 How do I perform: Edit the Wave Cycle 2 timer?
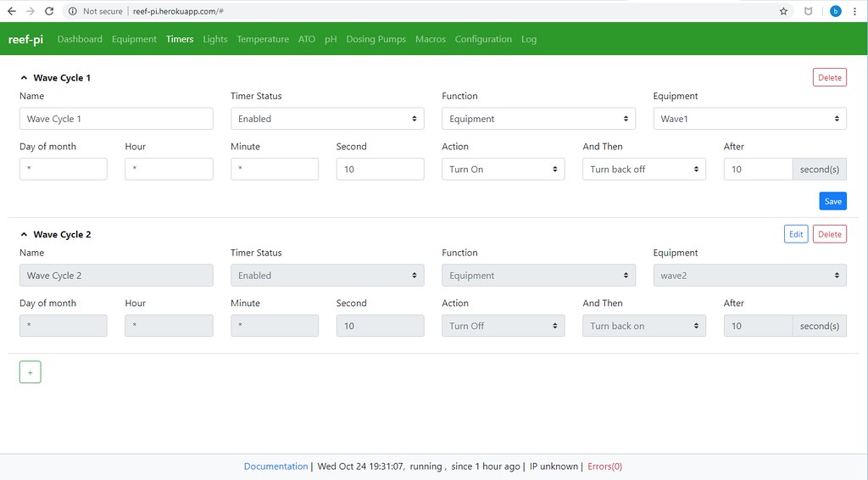click(x=796, y=234)
